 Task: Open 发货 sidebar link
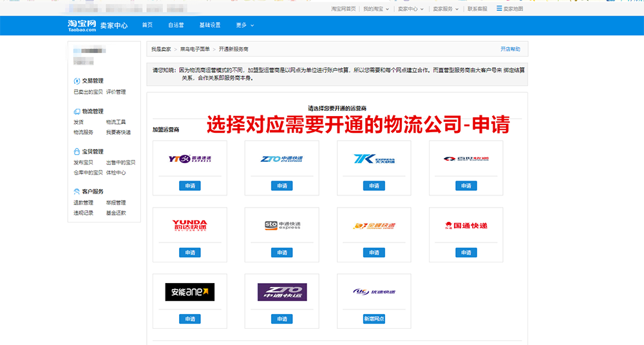[x=79, y=122]
